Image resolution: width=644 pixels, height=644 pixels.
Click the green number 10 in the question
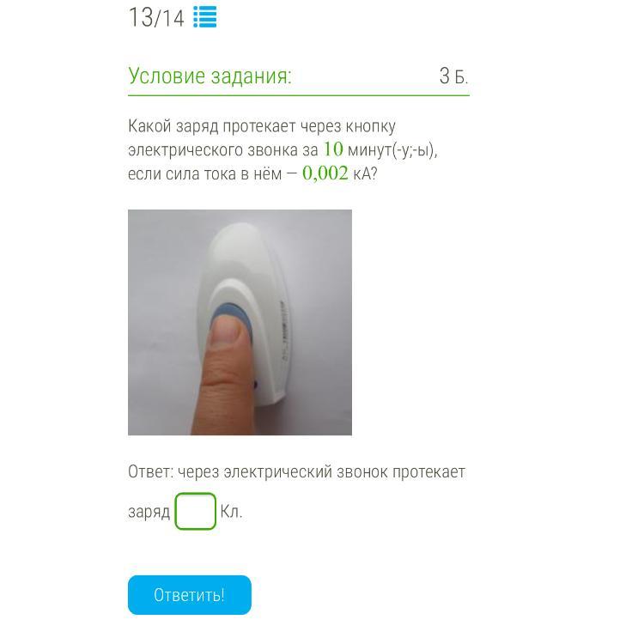[333, 149]
